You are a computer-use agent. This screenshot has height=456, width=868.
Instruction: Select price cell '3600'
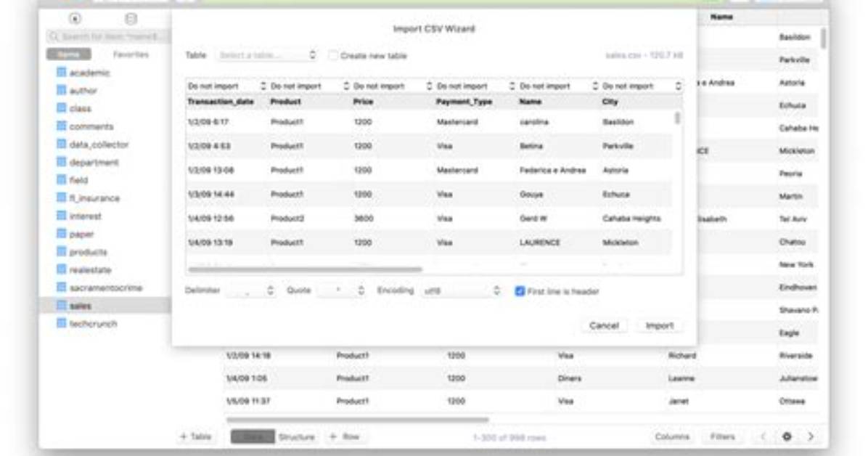363,219
